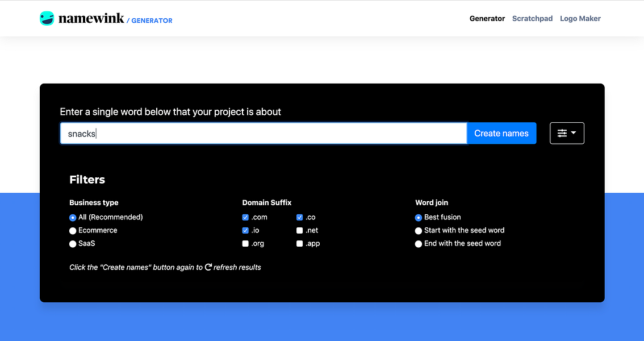Viewport: 644px width, 341px height.
Task: Click inside the seed word input field
Action: point(227,133)
